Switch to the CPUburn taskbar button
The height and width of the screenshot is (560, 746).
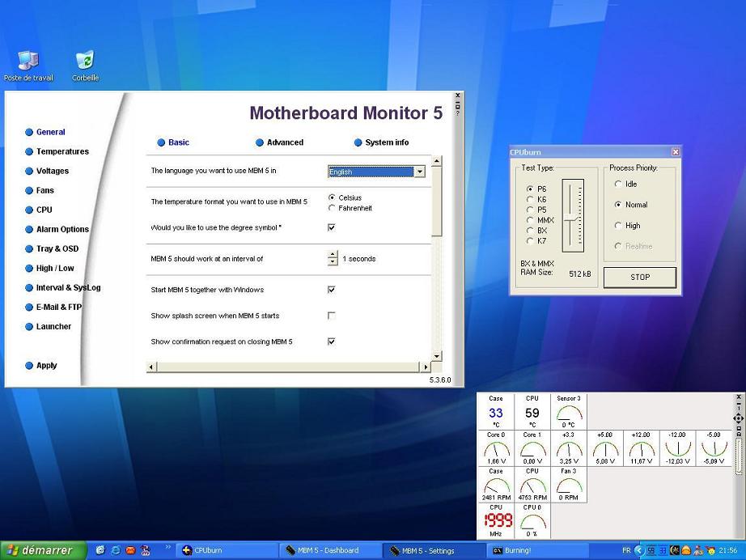point(226,550)
